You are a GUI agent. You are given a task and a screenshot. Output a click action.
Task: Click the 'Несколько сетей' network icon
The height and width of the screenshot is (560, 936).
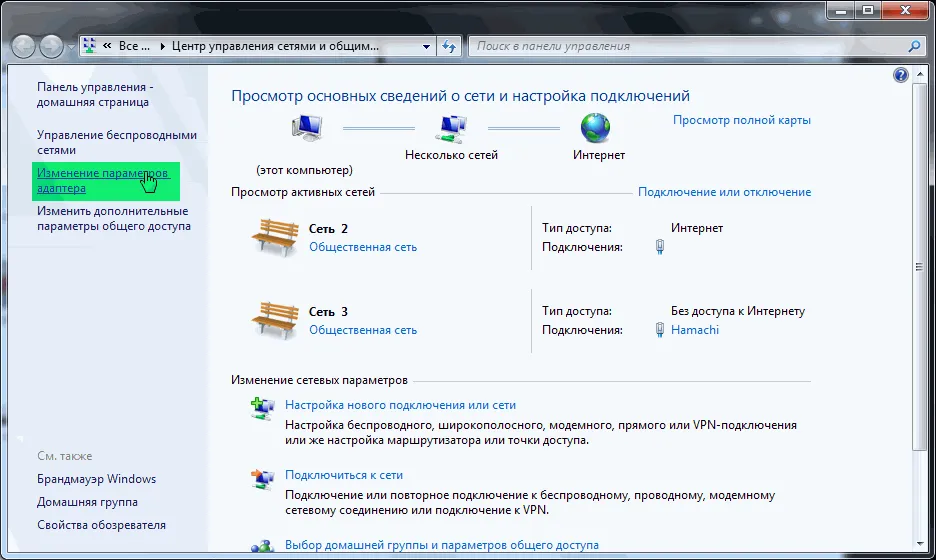click(451, 128)
